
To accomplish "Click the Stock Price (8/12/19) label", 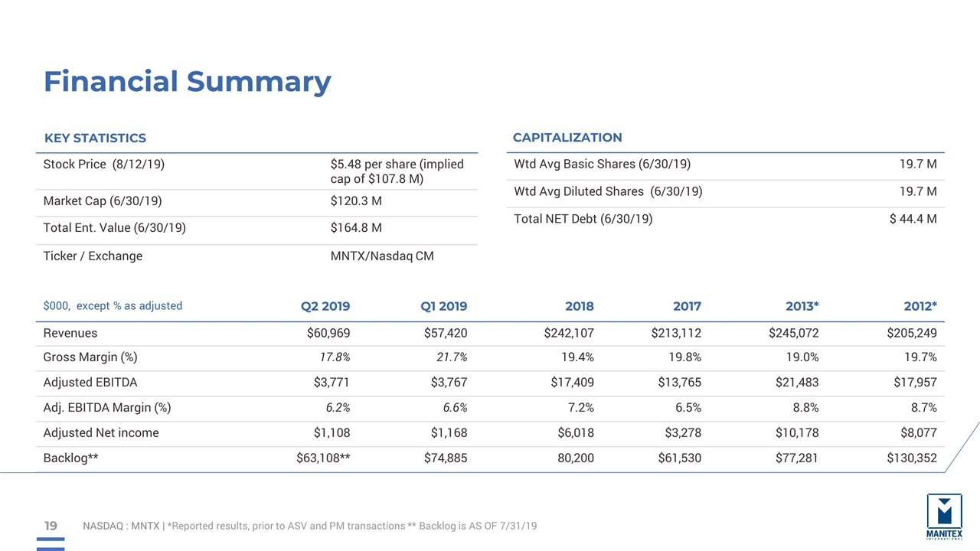I will pos(104,164).
